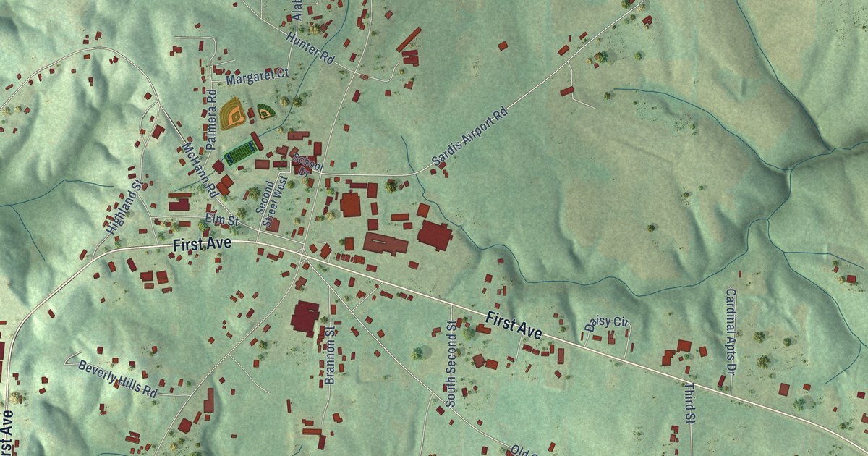This screenshot has width=868, height=456.
Task: Click the Third St label
Action: click(689, 402)
